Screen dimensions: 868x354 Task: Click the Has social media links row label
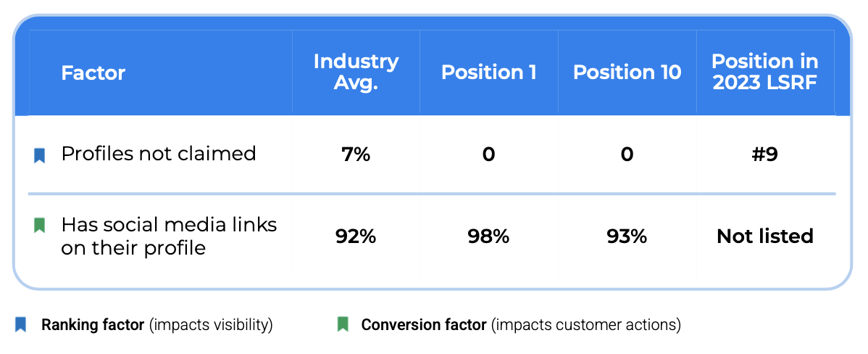pyautogui.click(x=169, y=236)
